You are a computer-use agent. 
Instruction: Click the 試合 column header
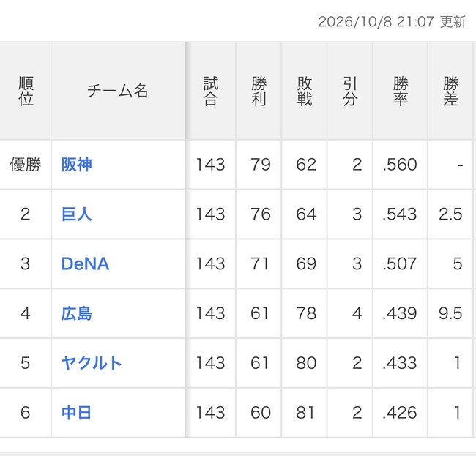pos(211,91)
